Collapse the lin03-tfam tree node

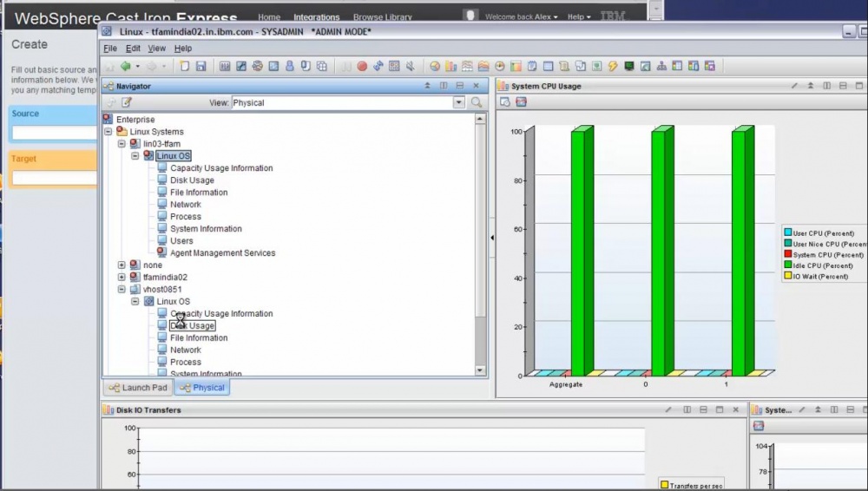122,144
